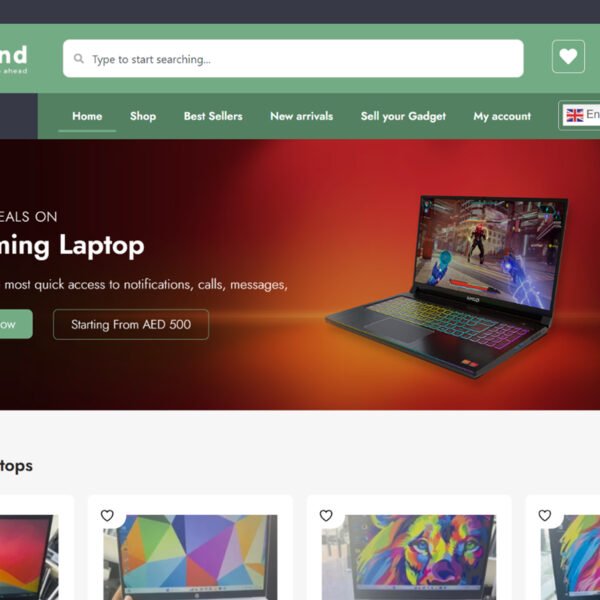This screenshot has height=600, width=600.
Task: Open the Shop menu item
Action: coord(143,116)
